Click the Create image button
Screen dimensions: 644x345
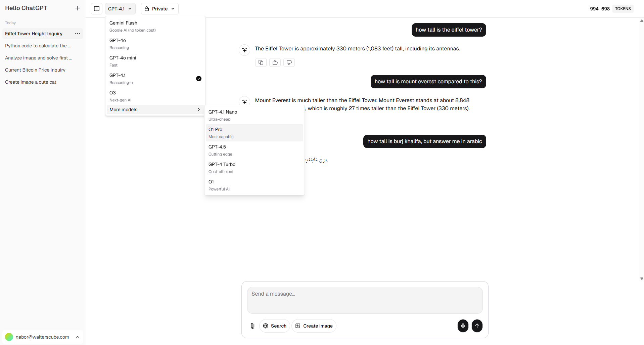[314, 326]
